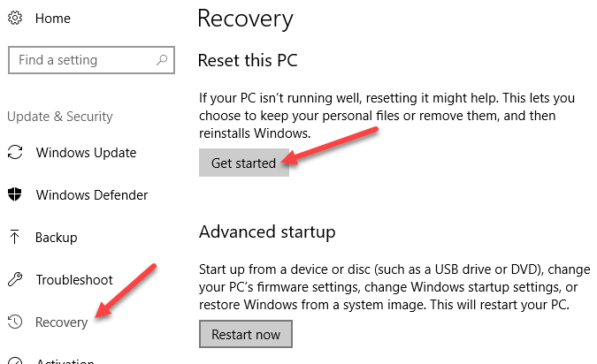The image size is (597, 364).
Task: Open Windows Defender settings
Action: 91,195
